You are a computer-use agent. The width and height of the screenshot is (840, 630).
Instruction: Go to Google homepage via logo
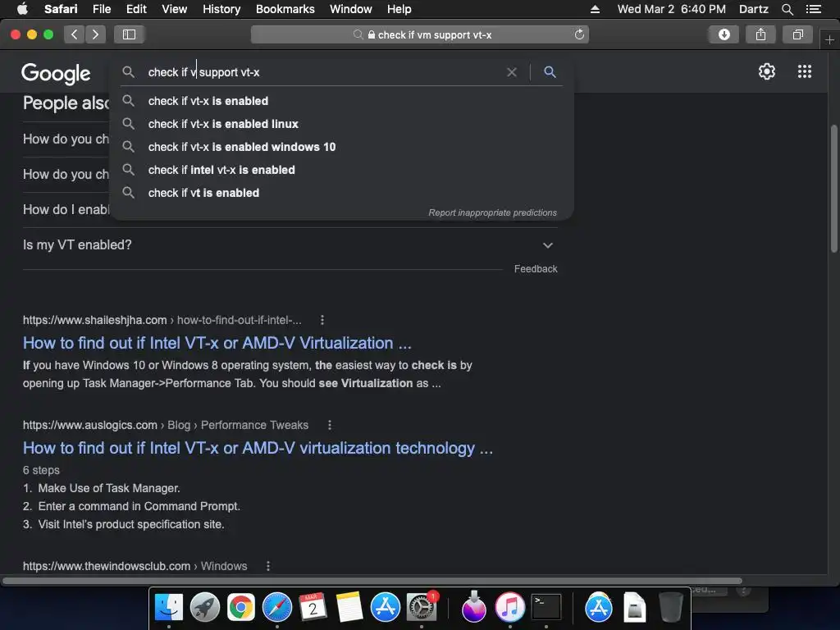56,73
